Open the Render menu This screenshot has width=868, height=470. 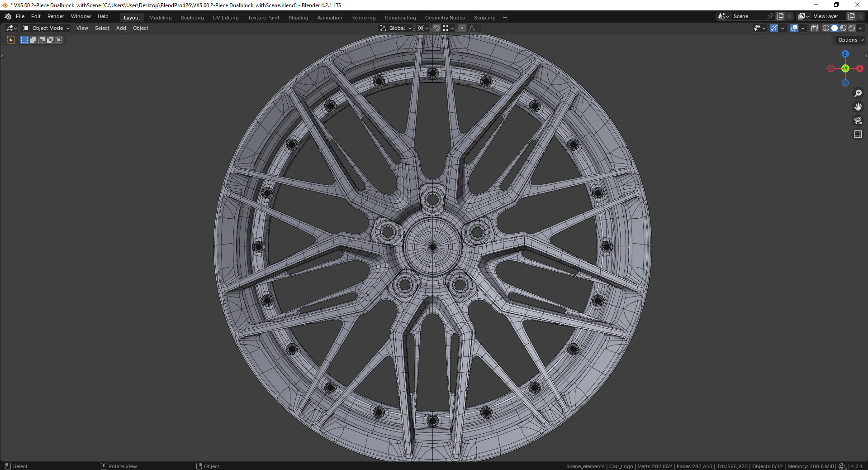click(x=56, y=16)
